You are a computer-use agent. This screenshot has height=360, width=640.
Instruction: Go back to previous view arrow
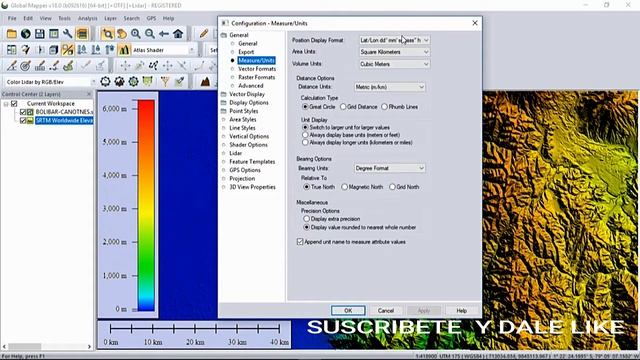(x=164, y=34)
